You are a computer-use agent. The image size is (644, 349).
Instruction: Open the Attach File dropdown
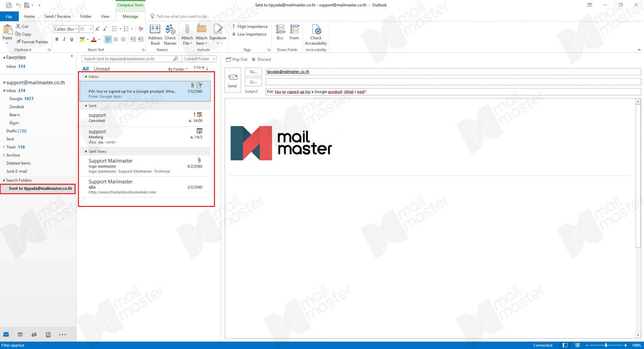(187, 35)
